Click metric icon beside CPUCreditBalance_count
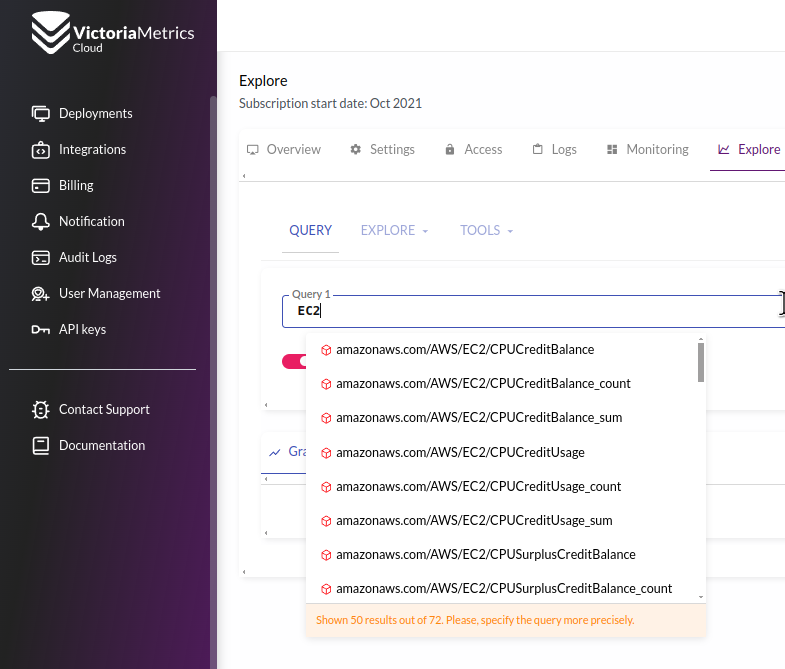 pyautogui.click(x=326, y=384)
